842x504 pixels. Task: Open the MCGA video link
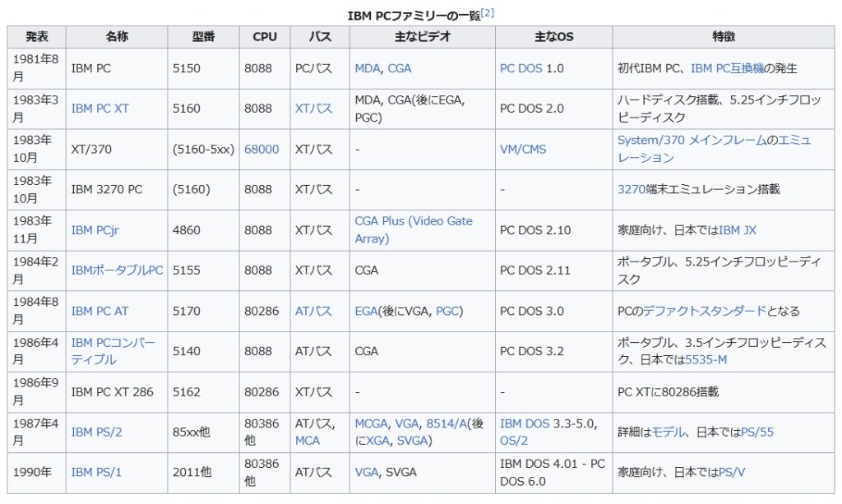pyautogui.click(x=371, y=423)
